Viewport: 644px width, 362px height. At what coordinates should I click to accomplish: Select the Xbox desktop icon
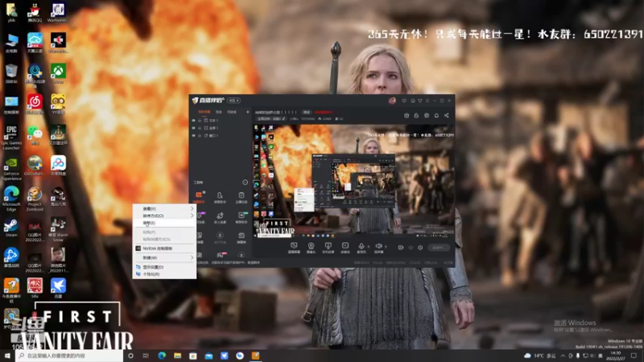tap(58, 73)
